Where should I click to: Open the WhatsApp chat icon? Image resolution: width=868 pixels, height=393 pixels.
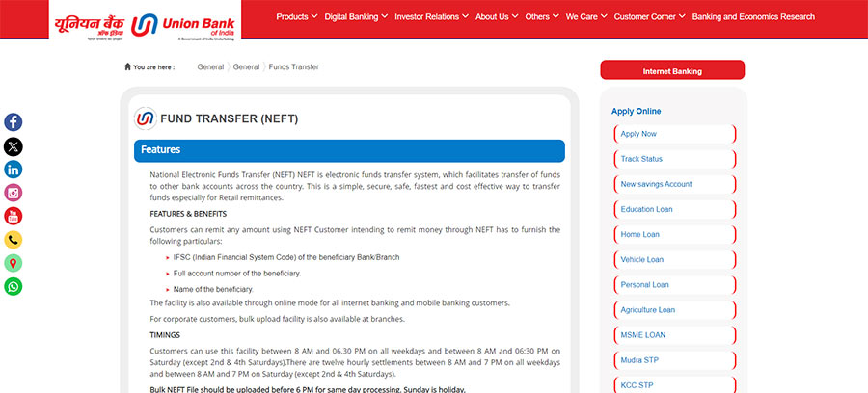click(14, 286)
